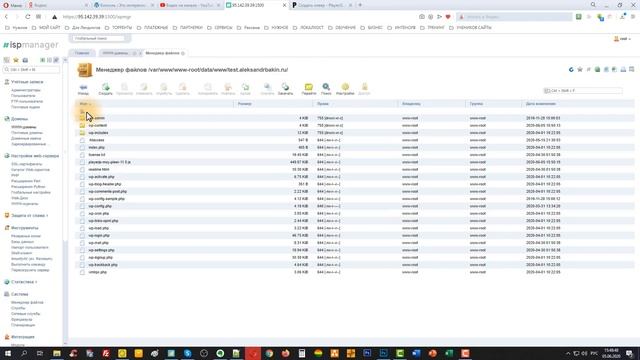Image resolution: width=640 pixels, height=360 pixels.
Task: Click the Search (Поиск) magnifier tool
Action: click(x=326, y=89)
